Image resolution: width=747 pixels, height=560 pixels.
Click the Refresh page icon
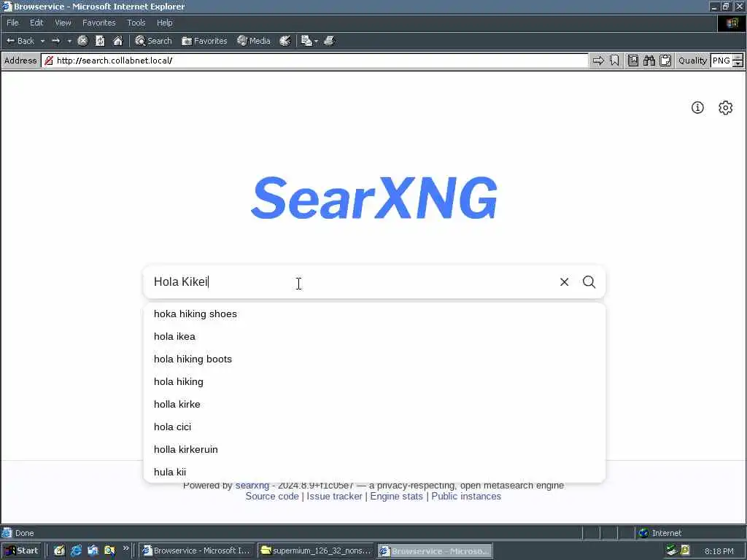[x=100, y=41]
